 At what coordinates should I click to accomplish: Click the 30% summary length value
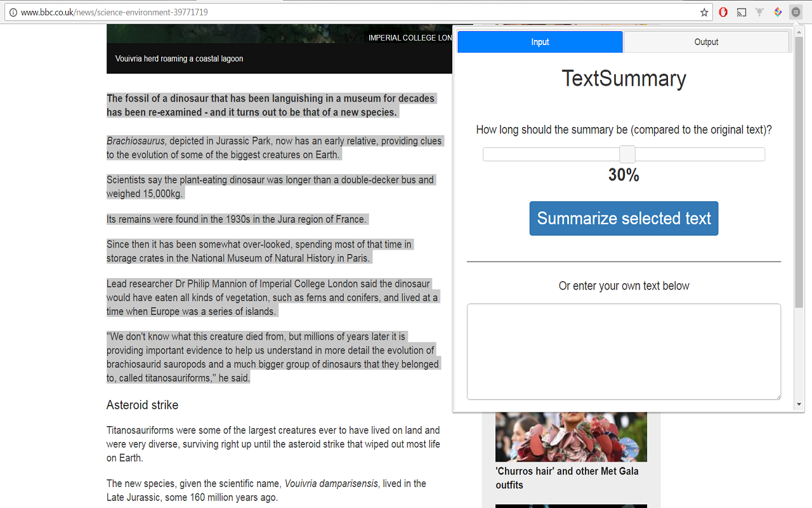tap(624, 175)
